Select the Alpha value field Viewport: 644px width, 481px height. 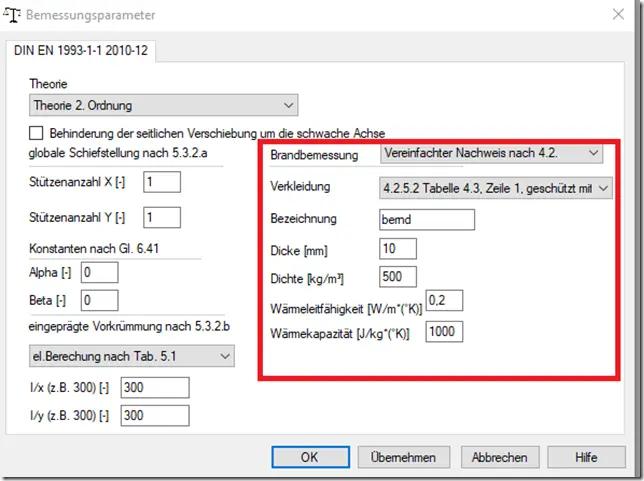coord(100,273)
